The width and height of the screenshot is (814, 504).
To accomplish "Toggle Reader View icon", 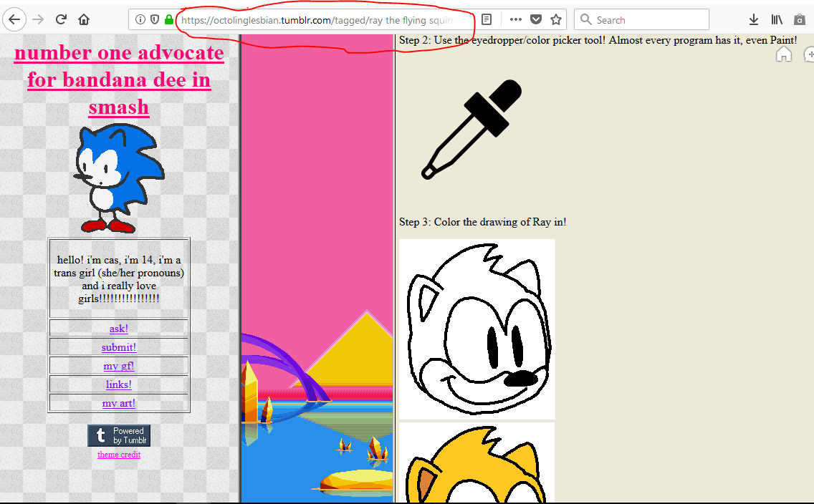I will coord(487,20).
